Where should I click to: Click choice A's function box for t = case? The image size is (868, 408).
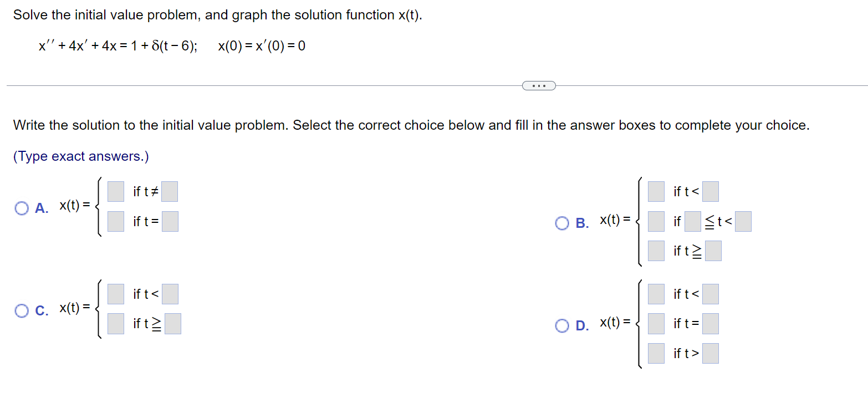coord(115,221)
